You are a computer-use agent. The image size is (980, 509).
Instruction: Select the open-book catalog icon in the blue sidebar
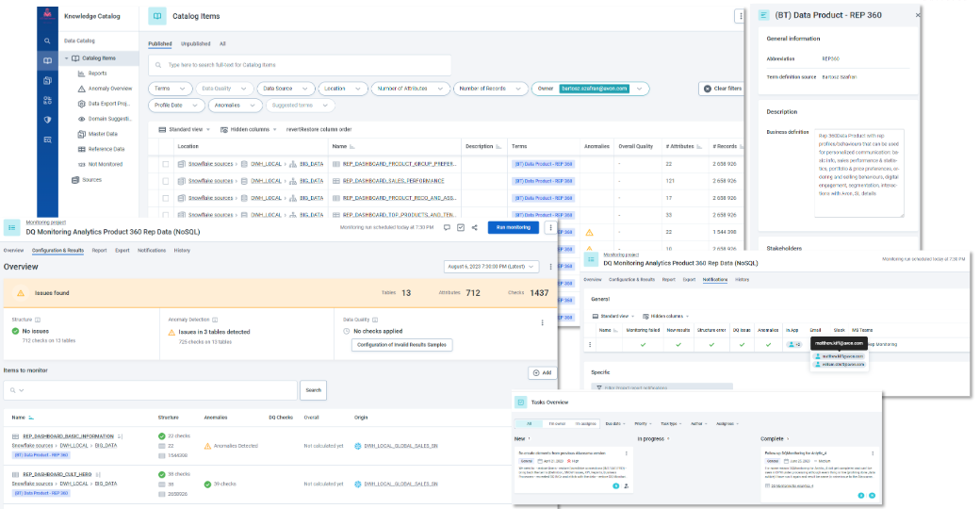click(x=47, y=60)
